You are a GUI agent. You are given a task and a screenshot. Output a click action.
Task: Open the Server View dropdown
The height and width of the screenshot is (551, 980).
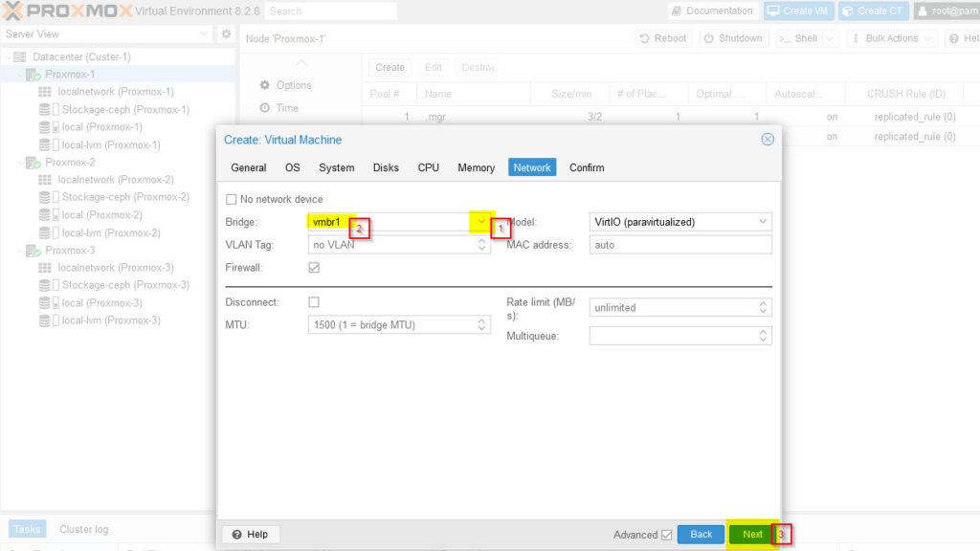(x=203, y=33)
